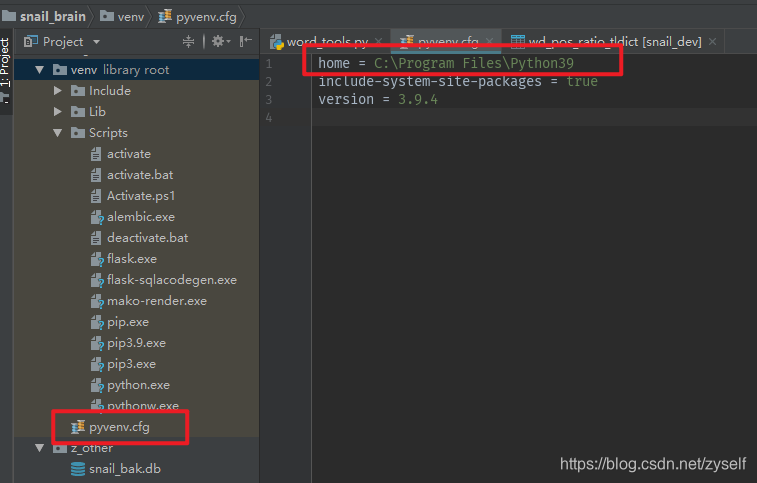
Task: Click the pip3.exe file name
Action: click(x=131, y=364)
